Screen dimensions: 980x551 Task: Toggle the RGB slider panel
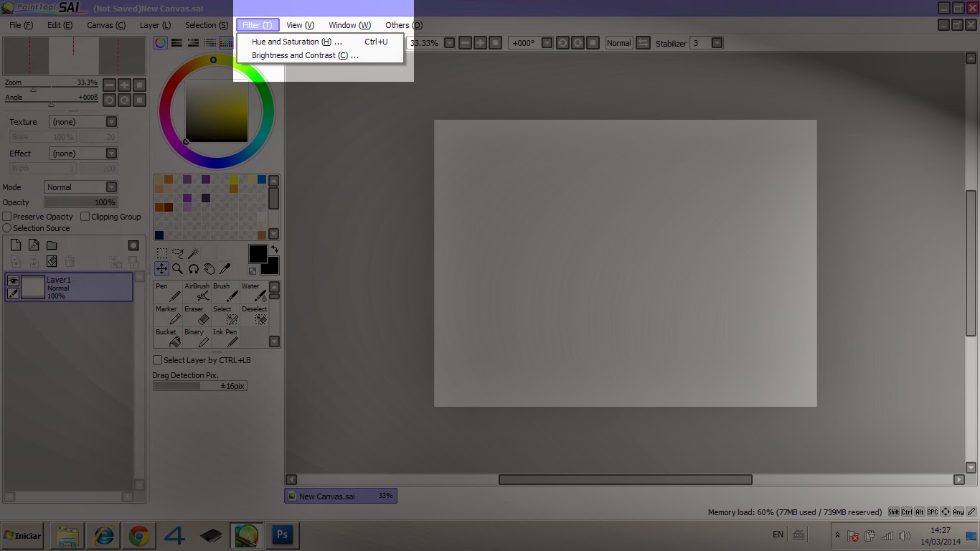pyautogui.click(x=176, y=43)
